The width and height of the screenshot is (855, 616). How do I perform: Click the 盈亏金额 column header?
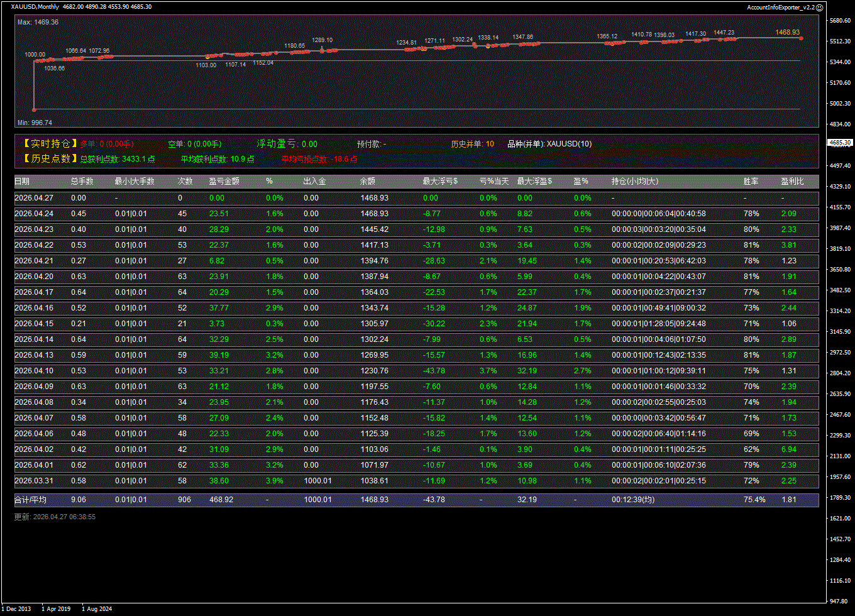224,182
